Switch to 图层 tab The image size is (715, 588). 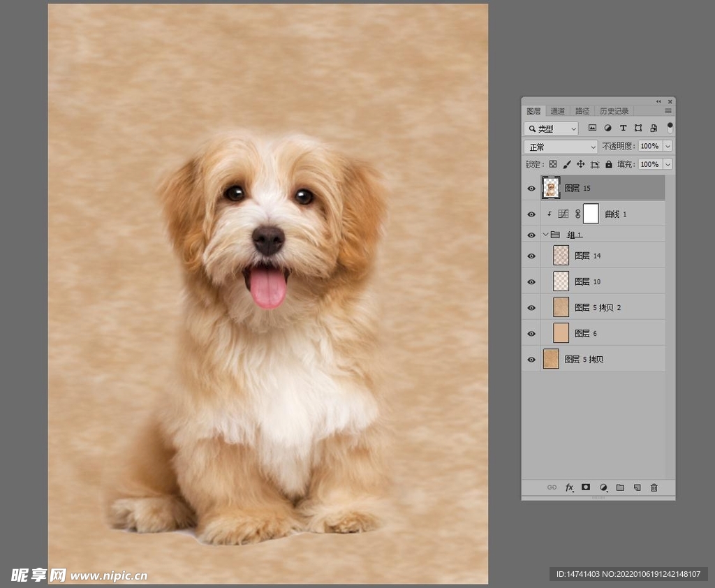[533, 111]
